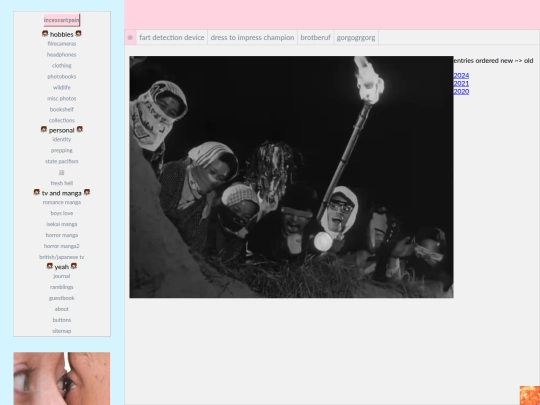Click the small pink icon before the tabs
The width and height of the screenshot is (540, 405).
coord(130,38)
